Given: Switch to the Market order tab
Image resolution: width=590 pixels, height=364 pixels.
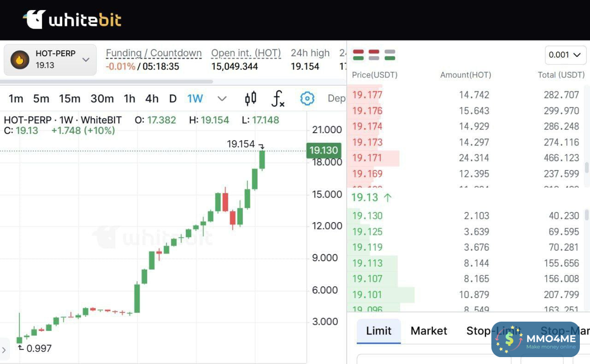Looking at the screenshot, I should [429, 331].
